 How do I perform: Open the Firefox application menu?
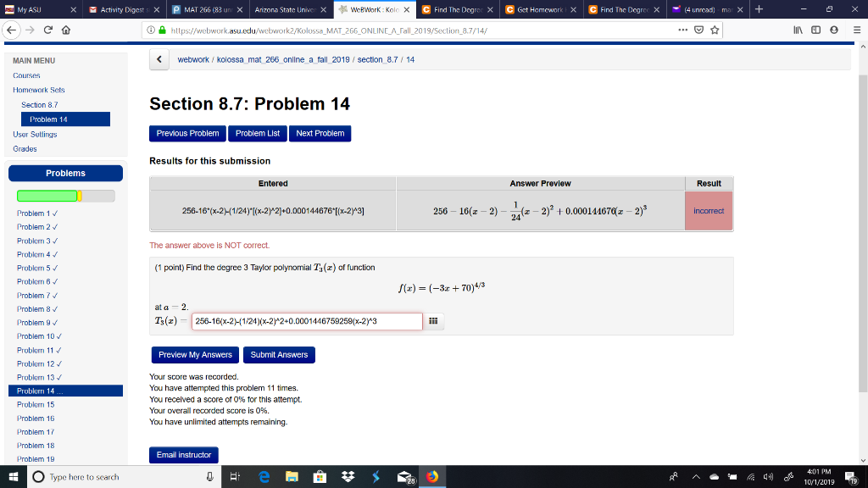858,30
